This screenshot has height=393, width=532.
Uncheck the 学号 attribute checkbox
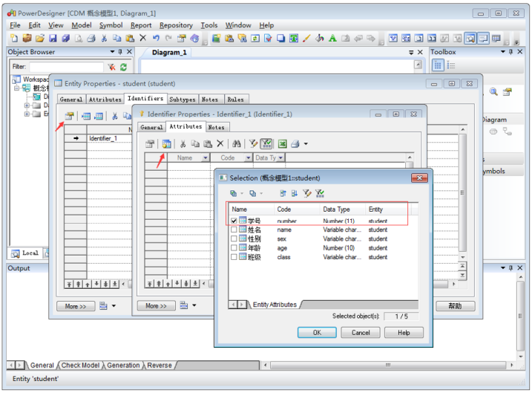[x=234, y=221]
